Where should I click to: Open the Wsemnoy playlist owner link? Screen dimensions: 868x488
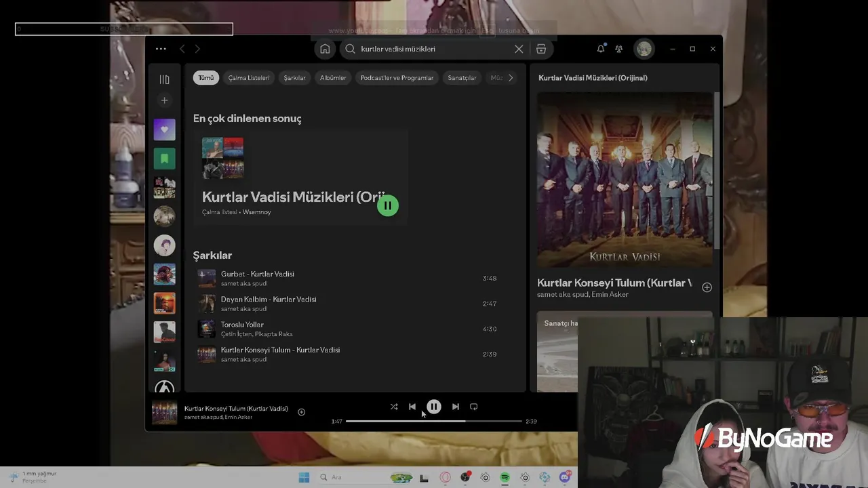click(x=256, y=212)
